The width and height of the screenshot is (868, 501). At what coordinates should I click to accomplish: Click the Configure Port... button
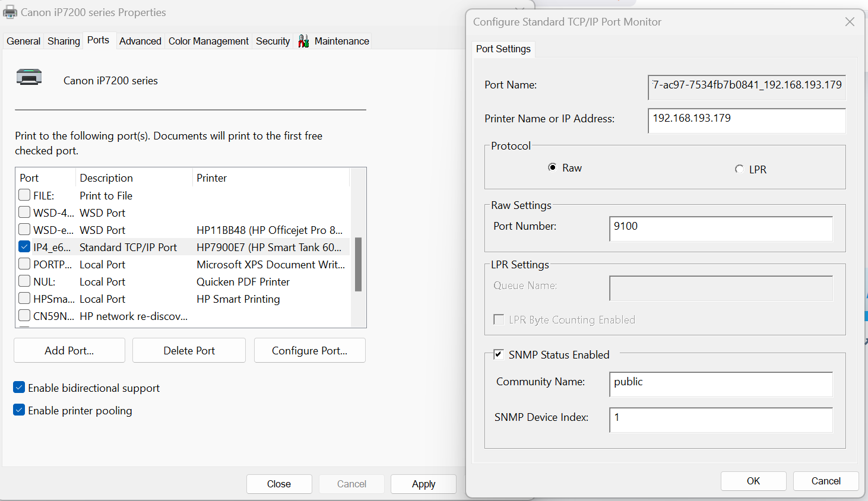[x=309, y=350]
